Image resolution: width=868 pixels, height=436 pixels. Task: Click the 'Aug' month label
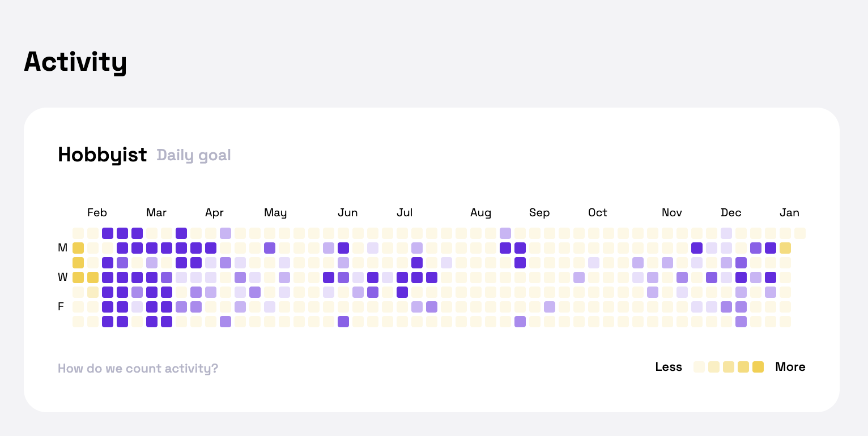[480, 213]
